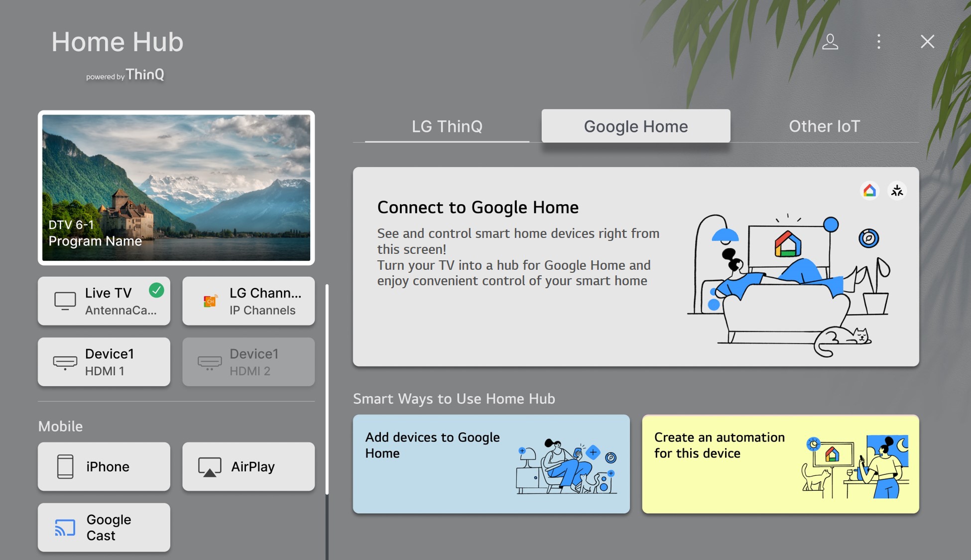
Task: Switch to the LG ThinQ tab
Action: point(447,125)
